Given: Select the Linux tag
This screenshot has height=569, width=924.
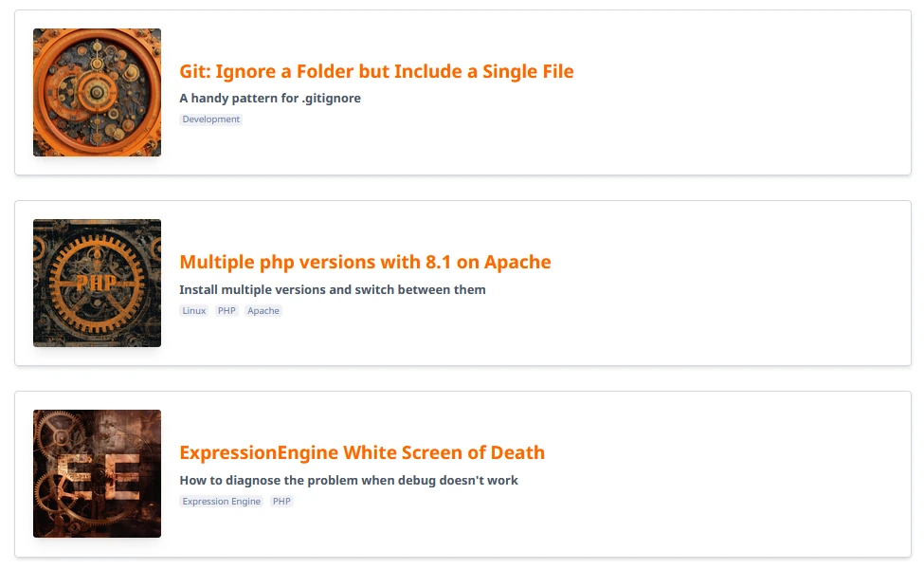Looking at the screenshot, I should [x=193, y=310].
